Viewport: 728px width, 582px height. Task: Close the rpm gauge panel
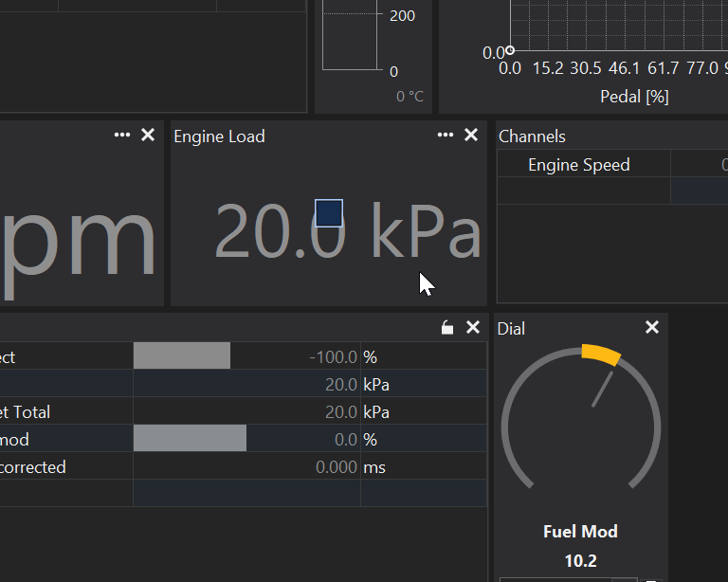[x=148, y=136]
